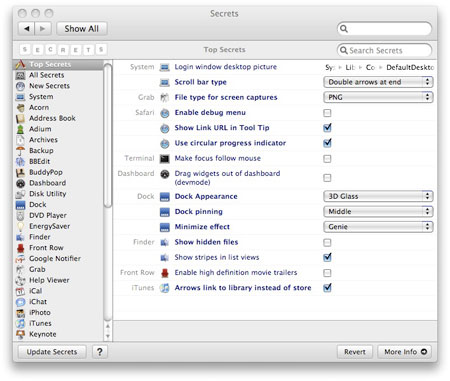This screenshot has height=381, width=450.
Task: Select the Disk Utility icon
Action: point(21,194)
